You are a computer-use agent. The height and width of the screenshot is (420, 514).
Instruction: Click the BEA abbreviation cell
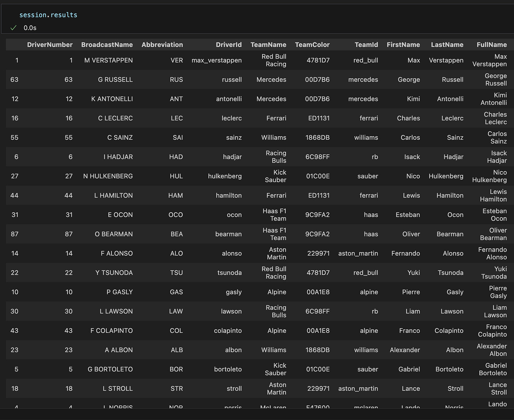(x=177, y=234)
